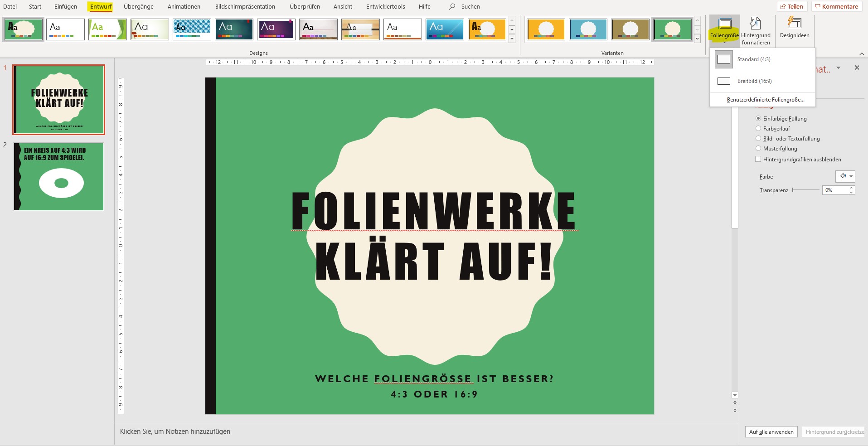The height and width of the screenshot is (446, 868).
Task: Select Musterfüllung fill option
Action: (758, 148)
